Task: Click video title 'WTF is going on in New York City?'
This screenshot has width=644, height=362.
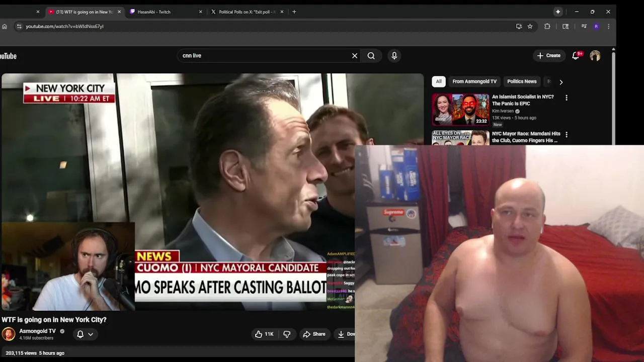Action: pos(54,320)
